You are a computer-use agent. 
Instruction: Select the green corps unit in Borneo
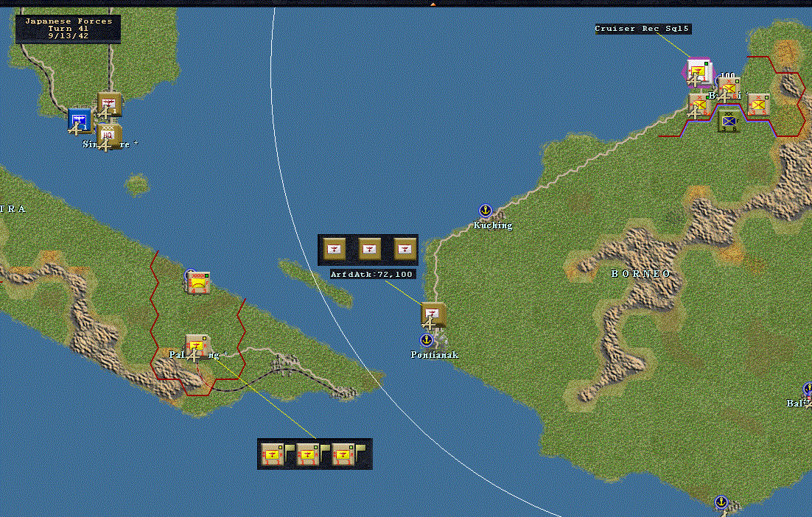pos(729,121)
